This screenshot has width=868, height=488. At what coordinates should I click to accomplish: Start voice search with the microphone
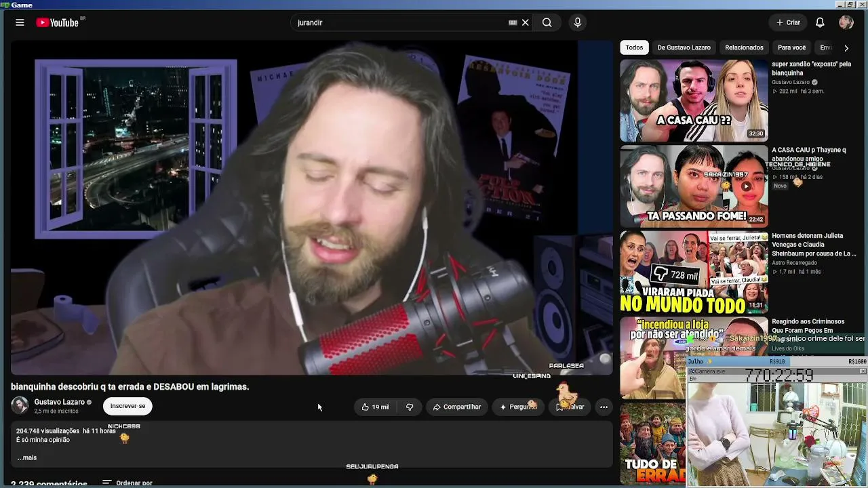coord(577,22)
